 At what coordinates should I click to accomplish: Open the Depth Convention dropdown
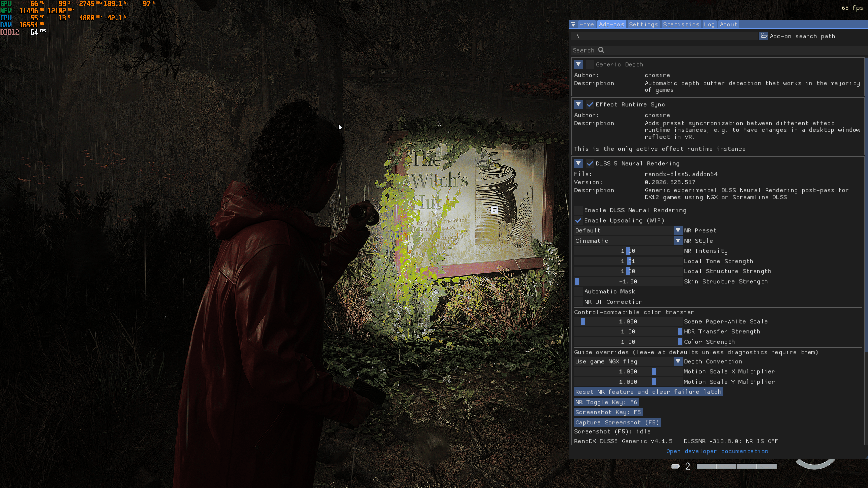[628, 361]
